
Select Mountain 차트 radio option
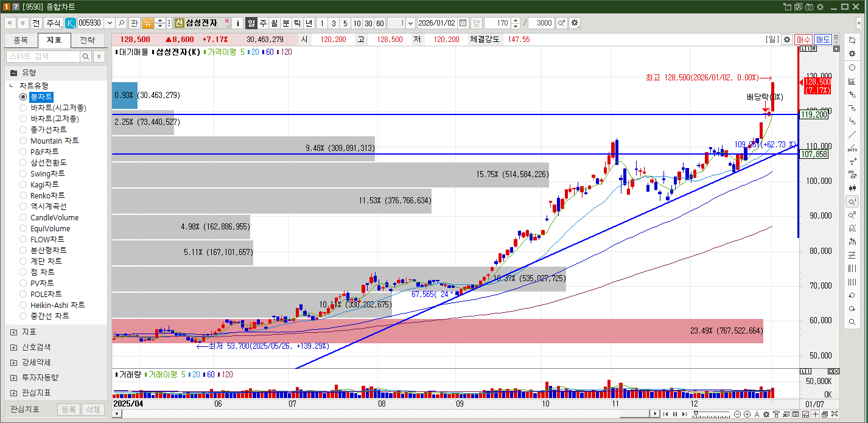point(23,141)
